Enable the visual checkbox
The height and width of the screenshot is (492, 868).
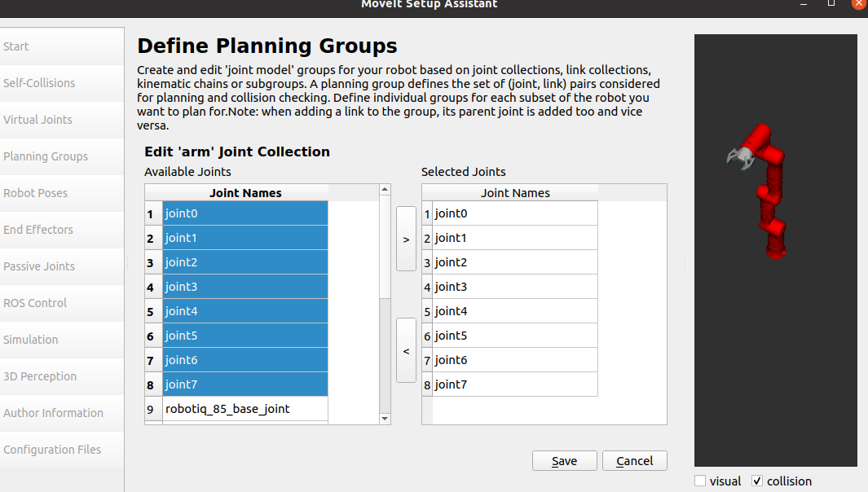click(x=700, y=481)
